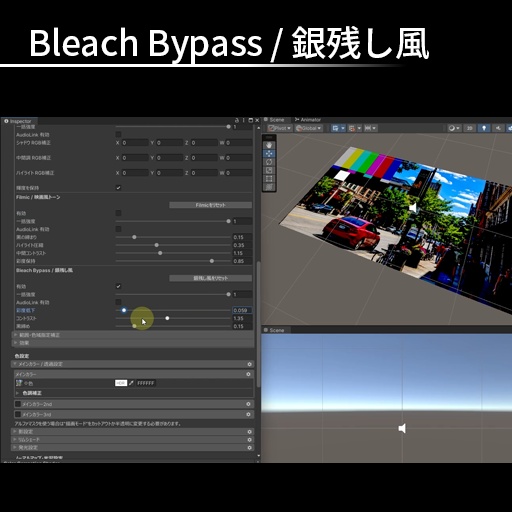Image resolution: width=512 pixels, height=512 pixels.
Task: Expand the 発光設定 foldout
Action: [15, 448]
